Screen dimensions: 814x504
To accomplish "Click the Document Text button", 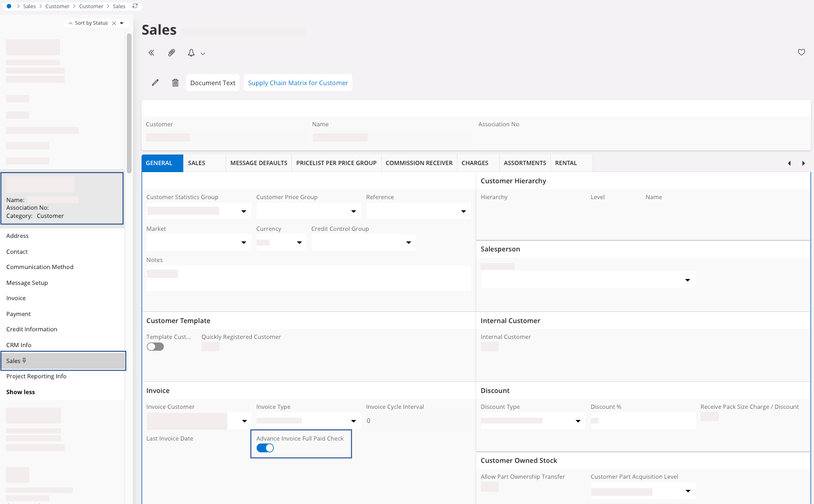I will [213, 83].
